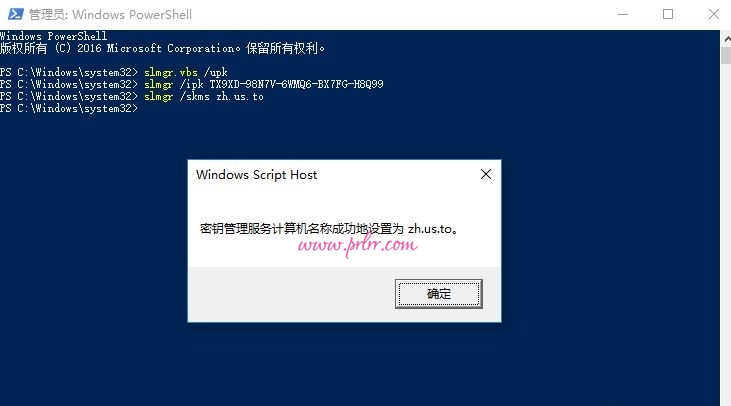Close the administrator PowerShell window

[713, 14]
